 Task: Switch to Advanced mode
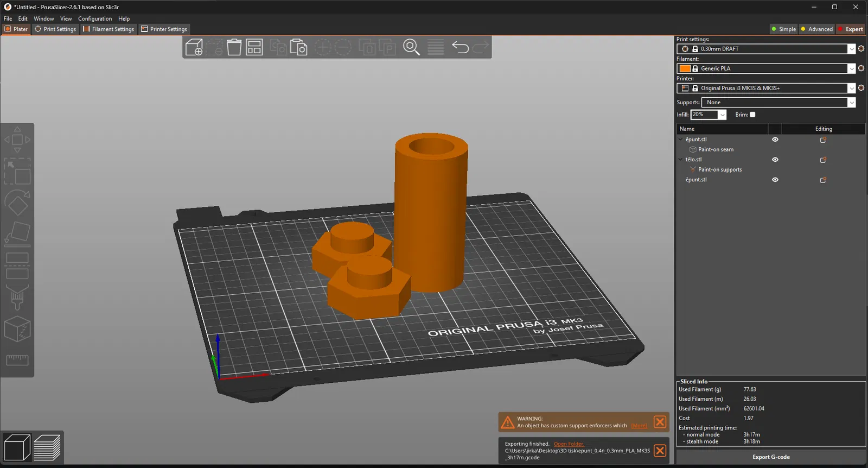click(816, 29)
